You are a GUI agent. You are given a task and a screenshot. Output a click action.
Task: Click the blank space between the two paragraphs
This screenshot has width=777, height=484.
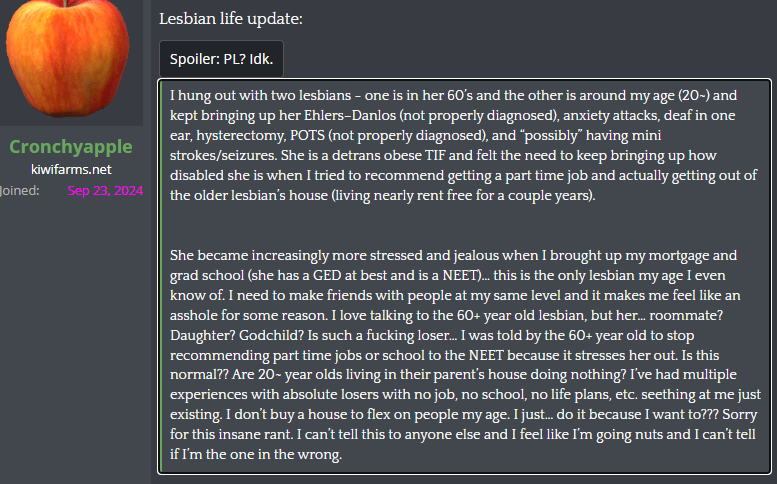coord(463,225)
